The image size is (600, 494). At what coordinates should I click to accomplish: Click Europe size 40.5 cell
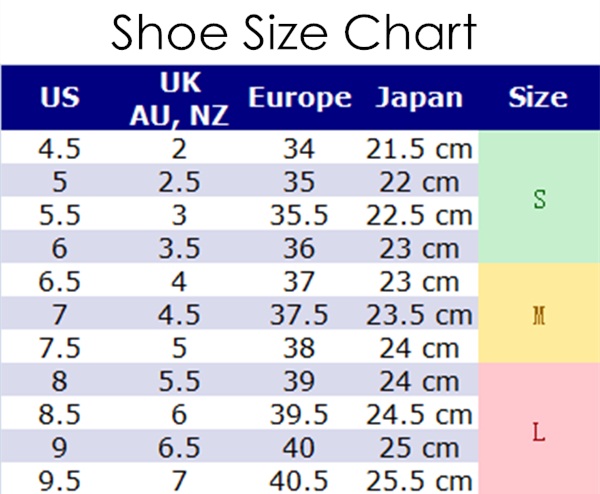click(299, 481)
